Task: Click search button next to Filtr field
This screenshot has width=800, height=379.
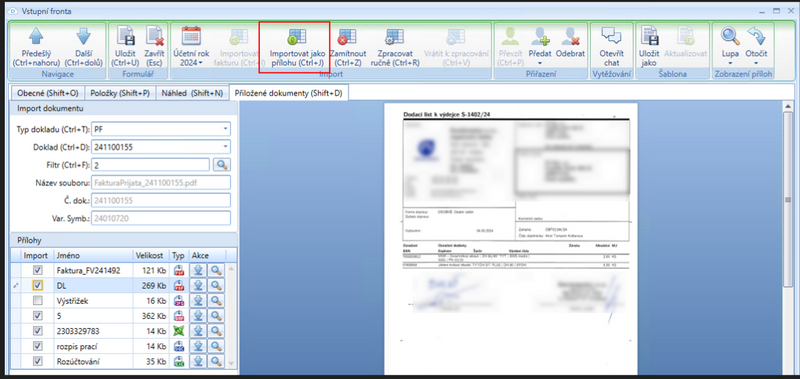Action: [221, 165]
